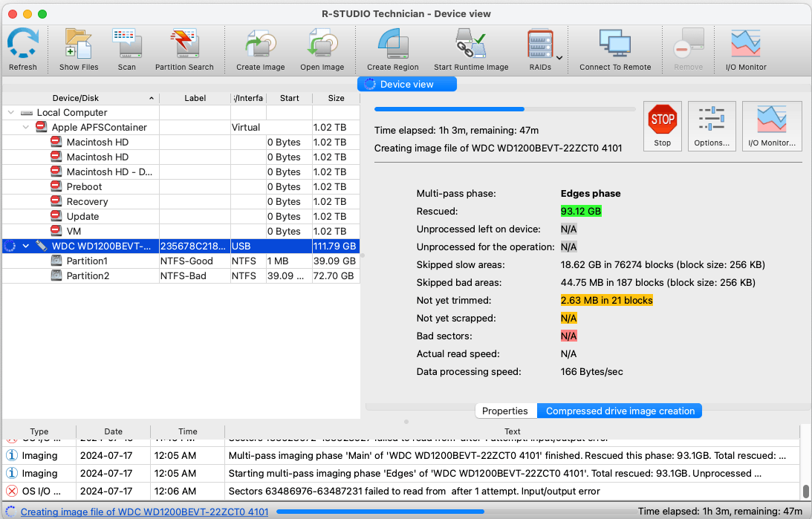Select the Local Computer row
812x519 pixels.
pyautogui.click(x=181, y=112)
